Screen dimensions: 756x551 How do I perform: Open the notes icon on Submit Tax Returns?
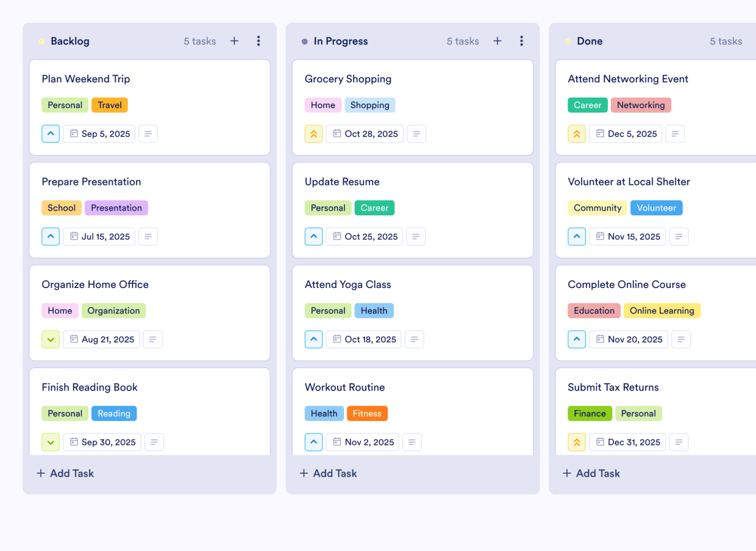(679, 442)
